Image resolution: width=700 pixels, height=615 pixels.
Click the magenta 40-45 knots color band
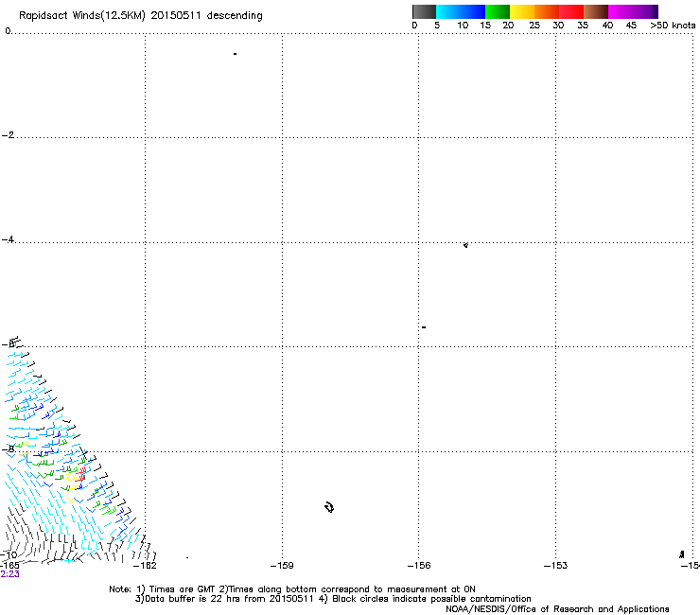pyautogui.click(x=630, y=11)
